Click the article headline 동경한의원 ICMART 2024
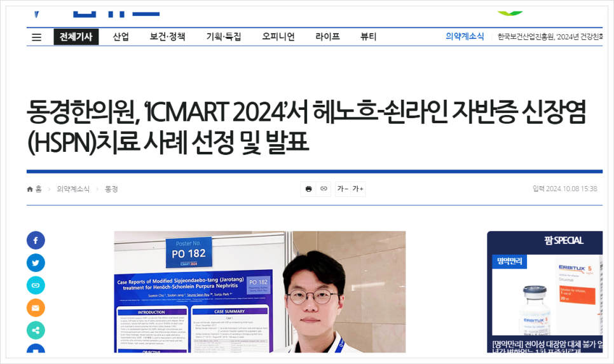The width and height of the screenshot is (614, 364). point(306,127)
